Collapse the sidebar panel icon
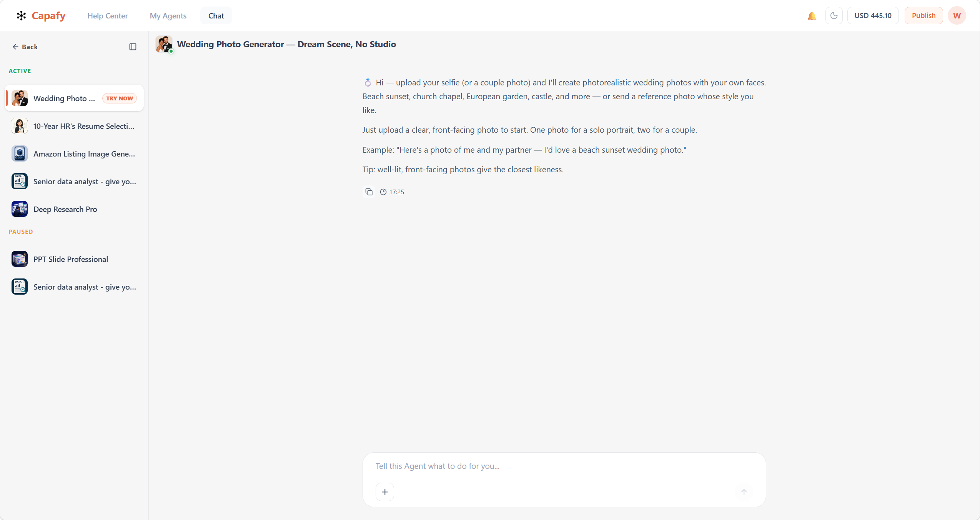This screenshot has width=980, height=520. point(133,47)
